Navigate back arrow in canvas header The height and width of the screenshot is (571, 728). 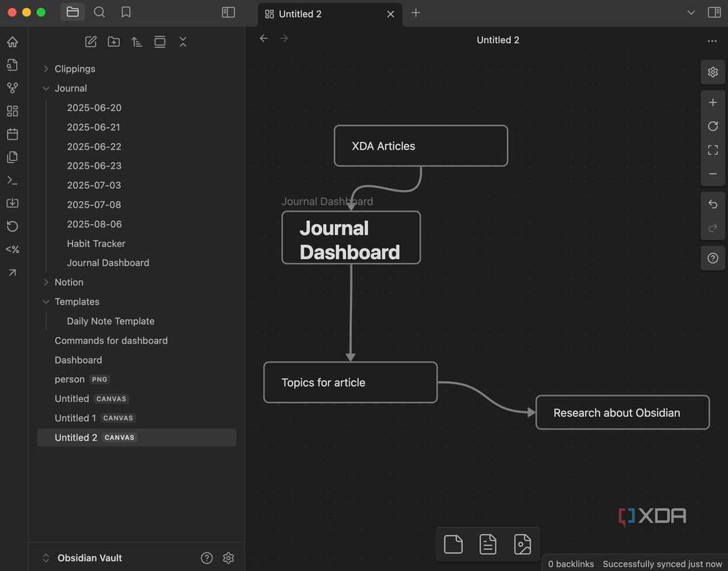tap(264, 39)
